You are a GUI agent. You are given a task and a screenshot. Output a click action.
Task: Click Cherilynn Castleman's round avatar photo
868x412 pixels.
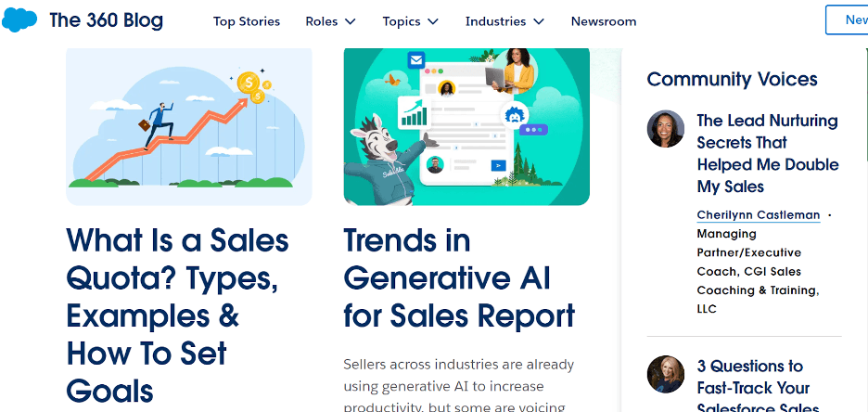[x=666, y=129]
